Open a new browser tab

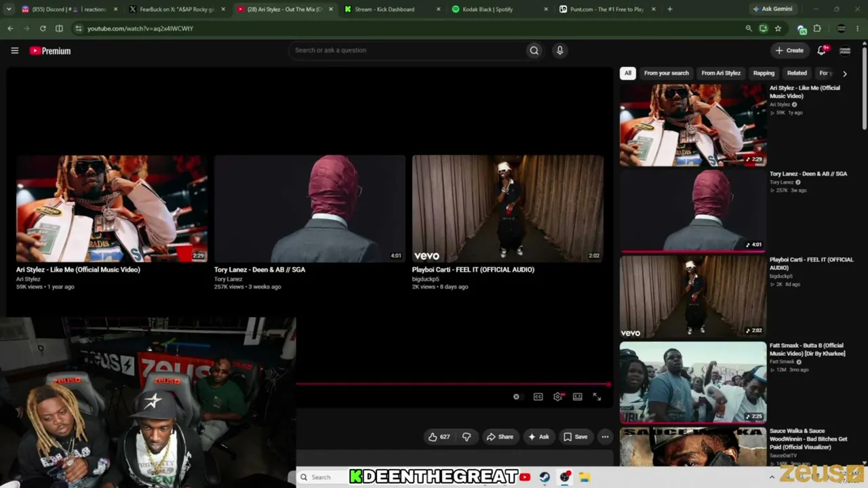(x=669, y=9)
